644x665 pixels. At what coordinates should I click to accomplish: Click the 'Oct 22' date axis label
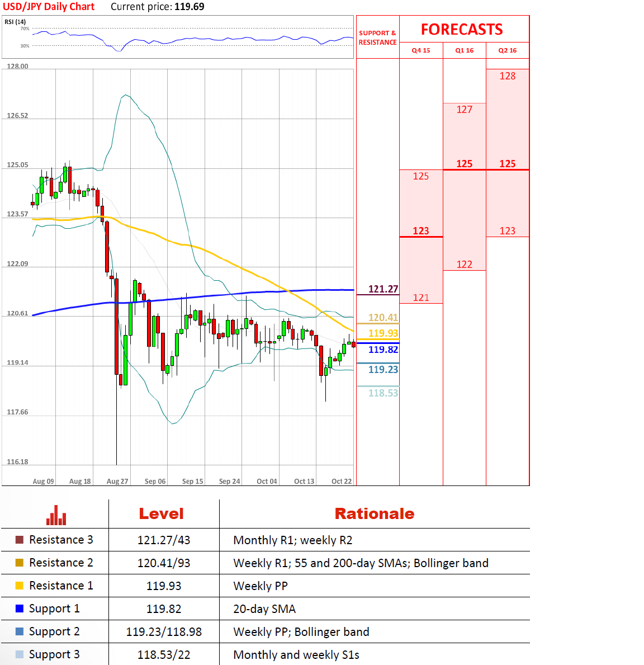(x=342, y=482)
